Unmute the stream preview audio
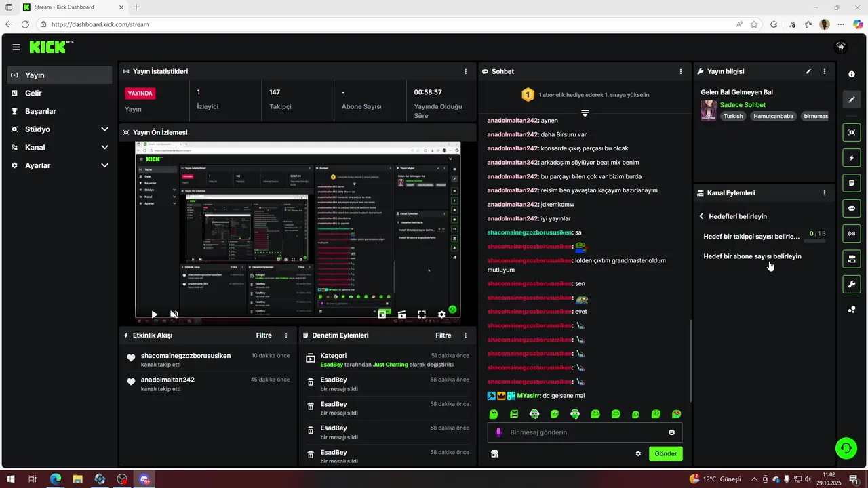 (x=174, y=314)
